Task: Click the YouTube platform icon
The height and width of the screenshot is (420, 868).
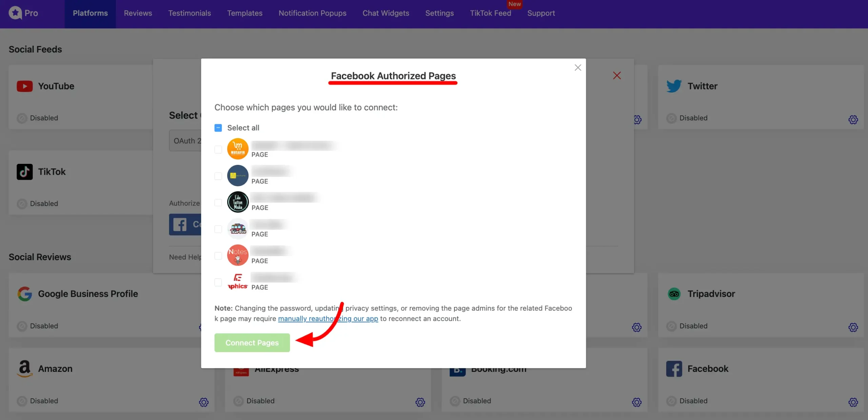Action: pyautogui.click(x=24, y=86)
